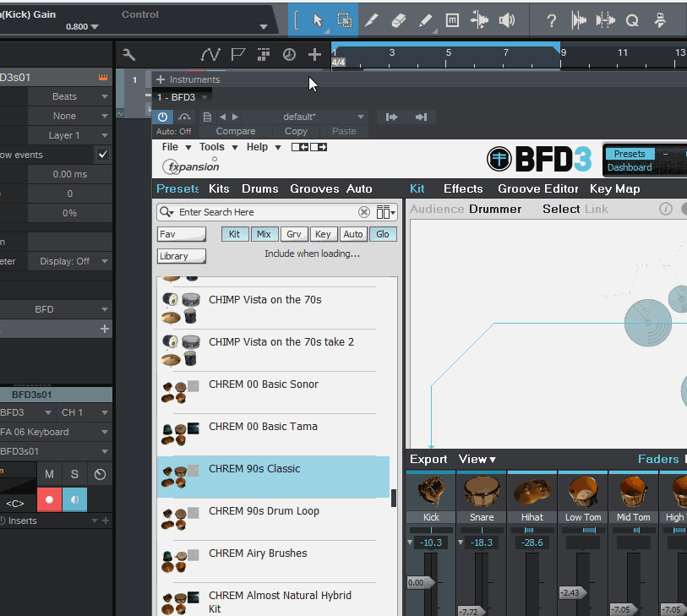Click the Library filter button
The width and height of the screenshot is (687, 616).
[182, 256]
